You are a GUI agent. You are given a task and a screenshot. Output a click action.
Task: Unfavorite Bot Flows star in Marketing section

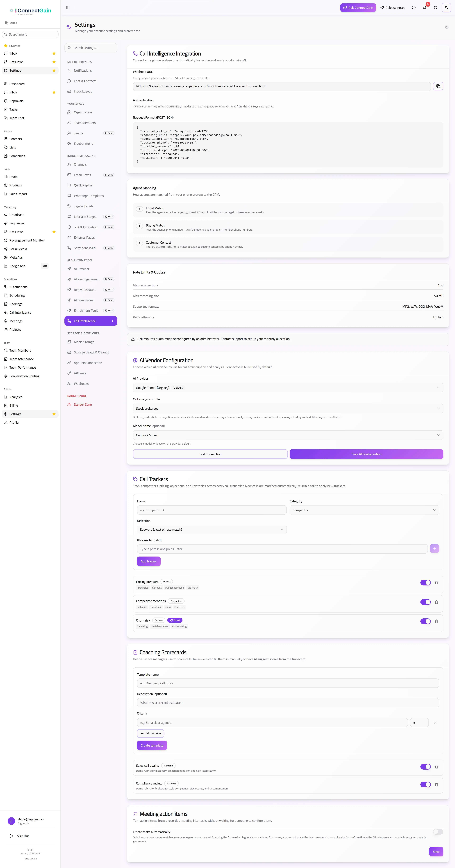pyautogui.click(x=54, y=232)
